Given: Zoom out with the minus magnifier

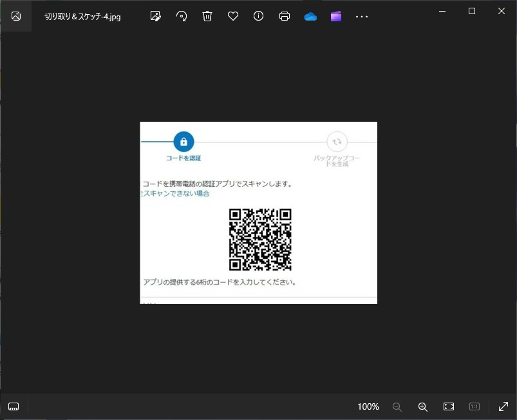Looking at the screenshot, I should tap(397, 406).
